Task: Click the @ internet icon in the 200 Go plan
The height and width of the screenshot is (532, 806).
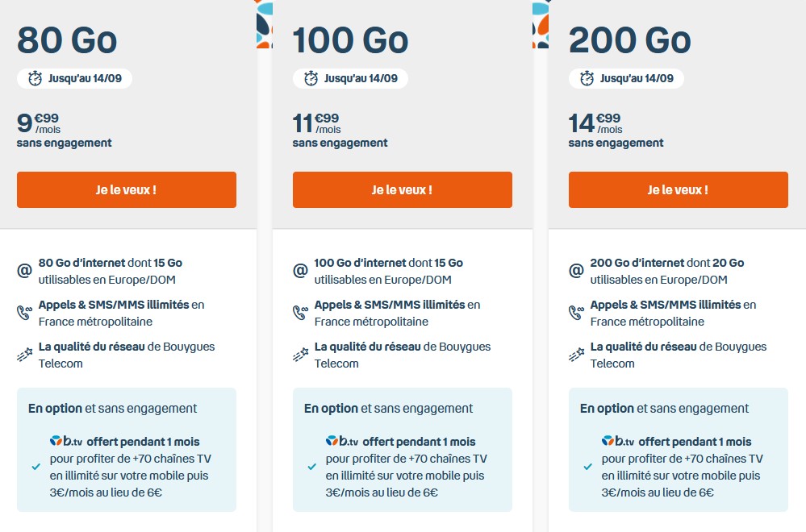Action: click(576, 271)
